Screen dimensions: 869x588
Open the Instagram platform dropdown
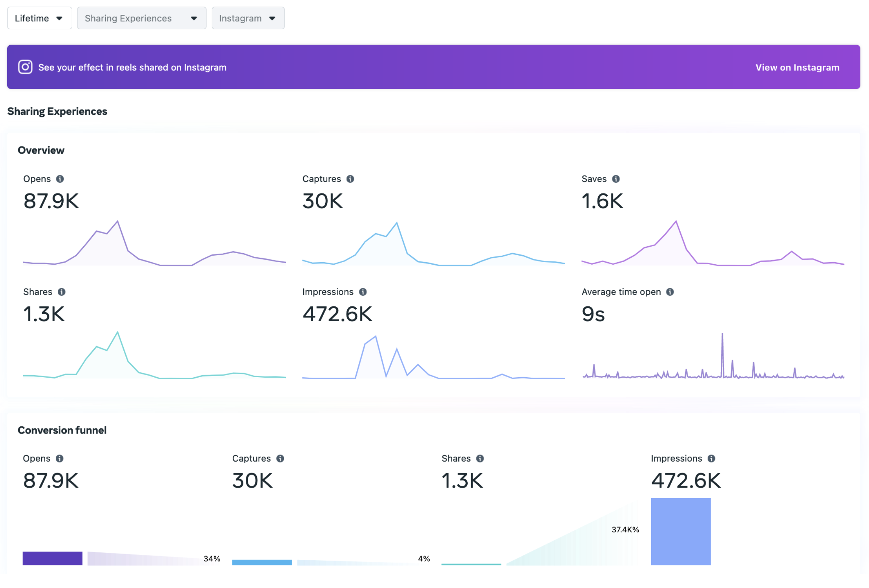point(247,18)
